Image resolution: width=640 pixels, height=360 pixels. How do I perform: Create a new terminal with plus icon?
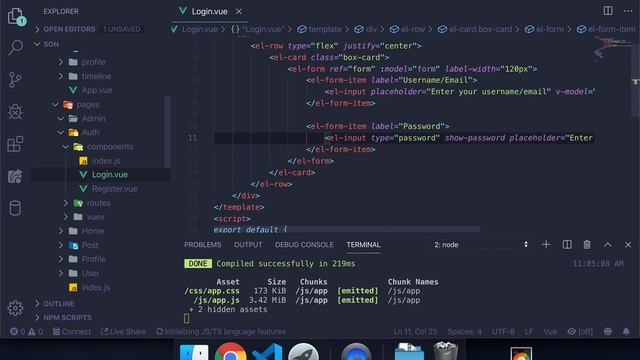click(546, 244)
